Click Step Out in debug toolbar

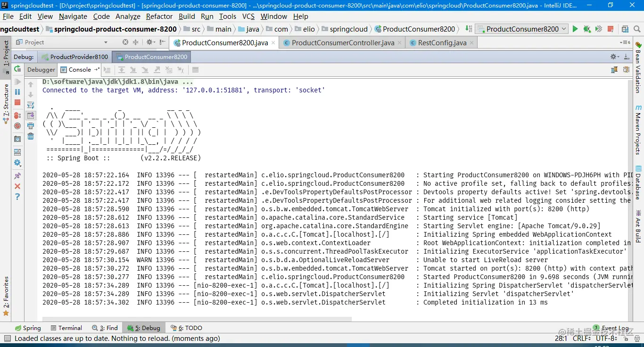[157, 70]
